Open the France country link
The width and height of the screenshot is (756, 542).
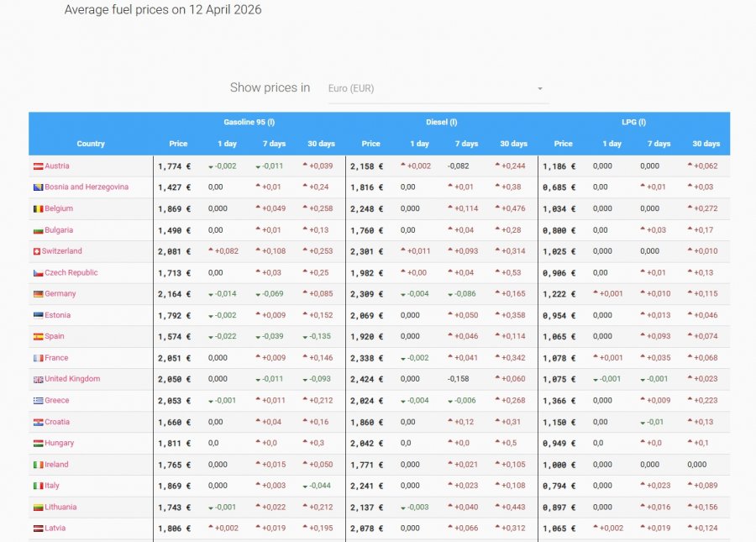click(x=56, y=358)
